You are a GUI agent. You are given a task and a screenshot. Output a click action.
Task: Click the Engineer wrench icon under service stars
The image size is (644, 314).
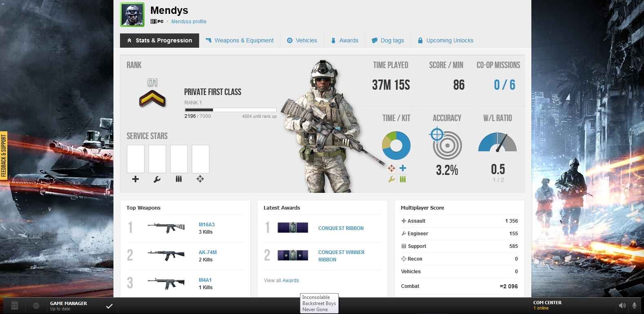pos(157,179)
